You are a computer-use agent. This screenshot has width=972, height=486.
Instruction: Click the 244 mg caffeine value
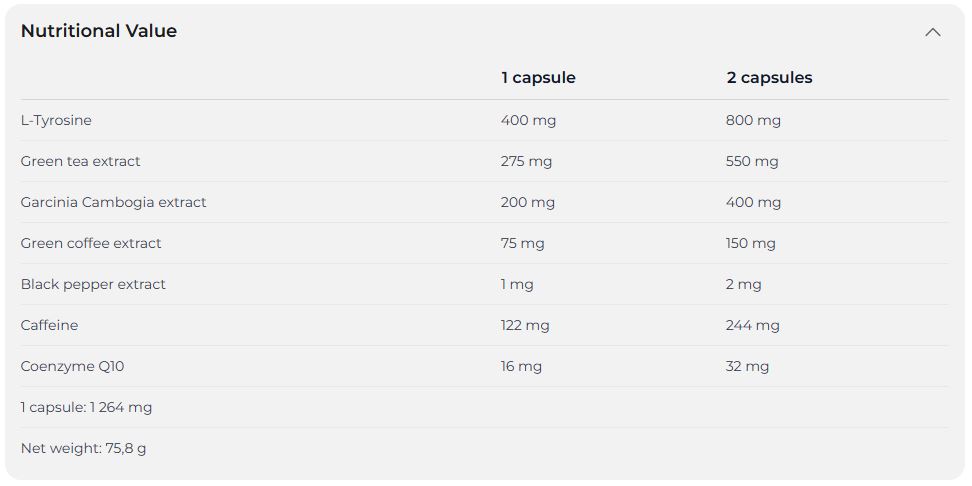(x=753, y=325)
